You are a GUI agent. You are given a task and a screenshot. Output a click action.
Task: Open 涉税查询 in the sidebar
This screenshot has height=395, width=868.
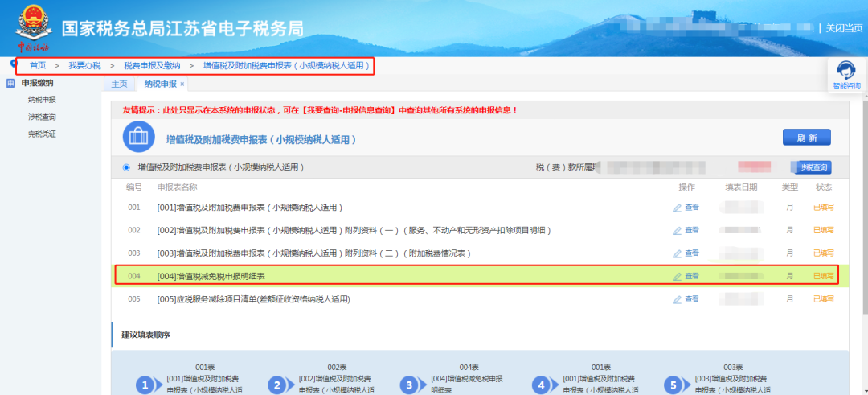click(42, 117)
